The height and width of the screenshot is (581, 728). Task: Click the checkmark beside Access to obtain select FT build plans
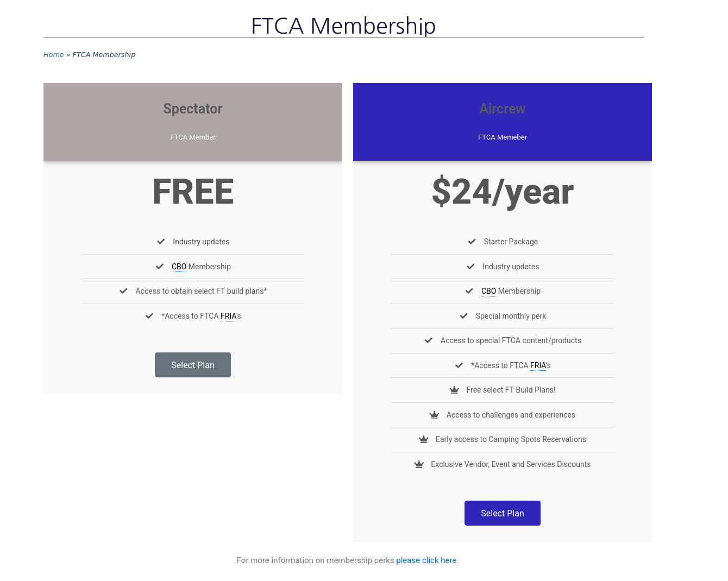pos(123,291)
